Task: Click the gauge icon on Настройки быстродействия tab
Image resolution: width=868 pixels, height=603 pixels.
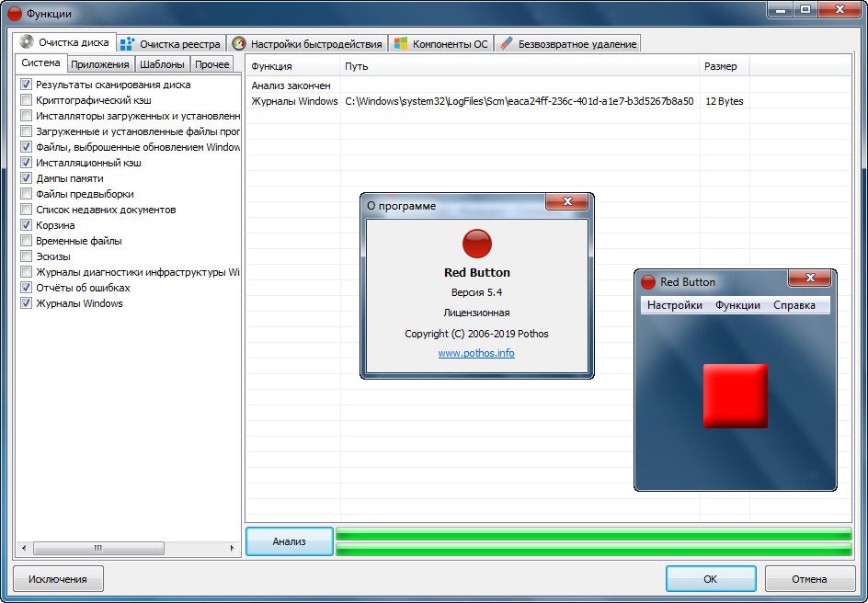Action: [239, 43]
